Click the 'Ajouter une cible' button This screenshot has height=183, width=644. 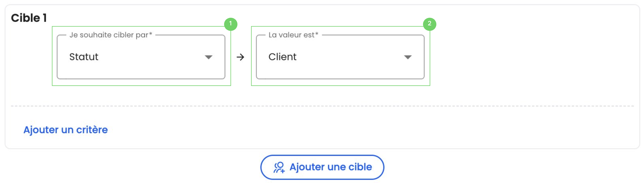tap(322, 167)
